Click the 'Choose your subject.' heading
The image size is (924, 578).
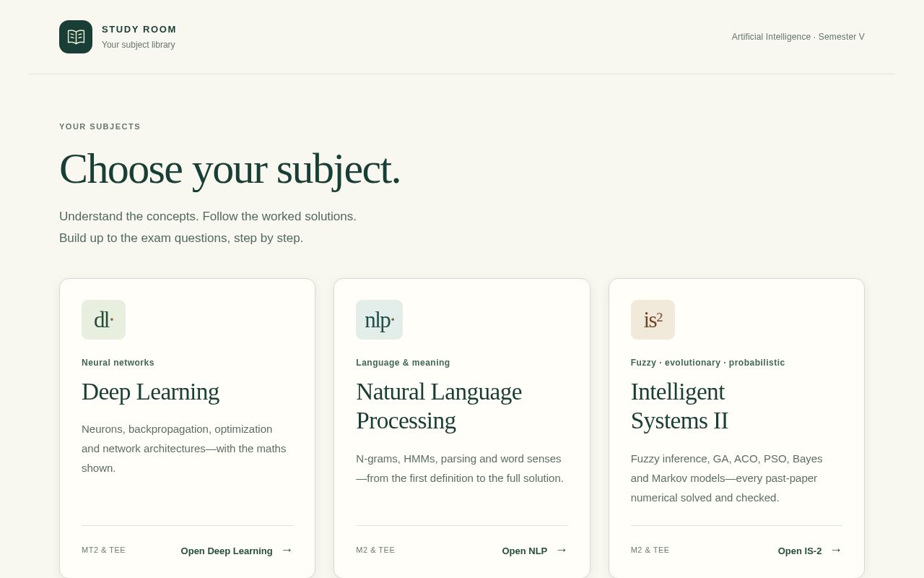pyautogui.click(x=230, y=169)
